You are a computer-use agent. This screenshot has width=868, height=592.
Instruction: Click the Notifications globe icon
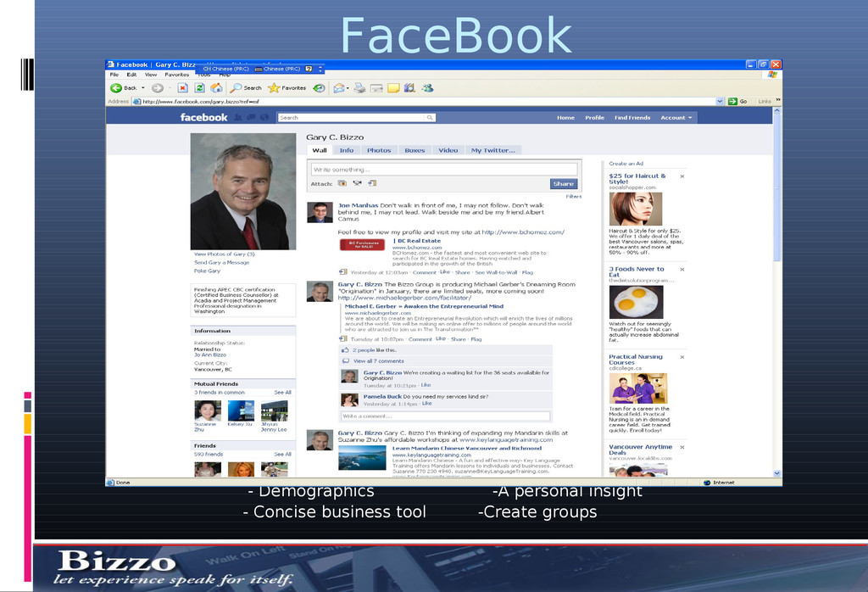click(264, 117)
